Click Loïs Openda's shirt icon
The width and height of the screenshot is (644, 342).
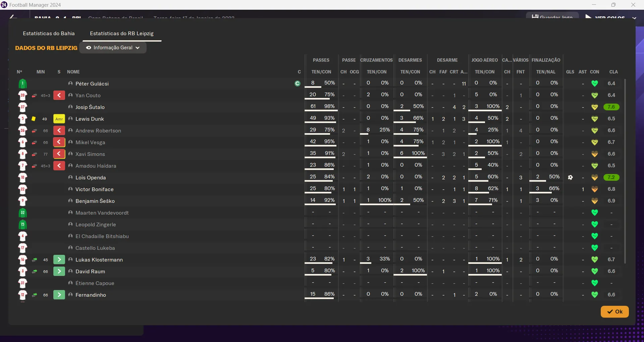pos(22,177)
